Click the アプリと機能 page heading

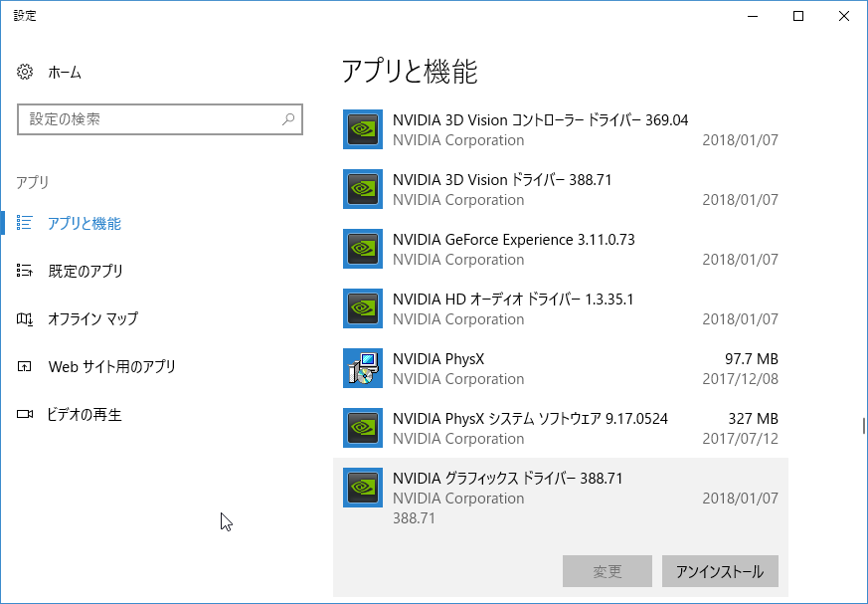point(410,72)
